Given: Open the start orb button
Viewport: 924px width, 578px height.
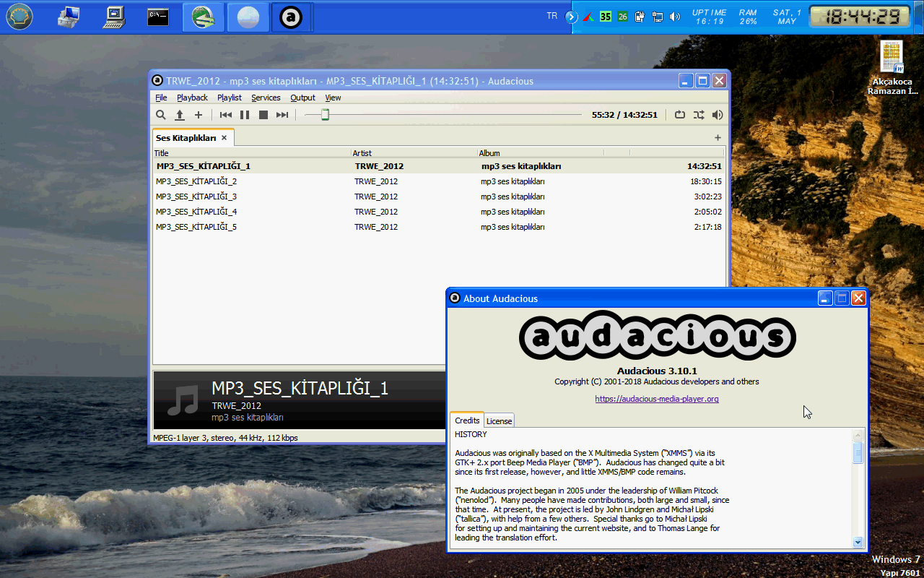Looking at the screenshot, I should coord(19,16).
